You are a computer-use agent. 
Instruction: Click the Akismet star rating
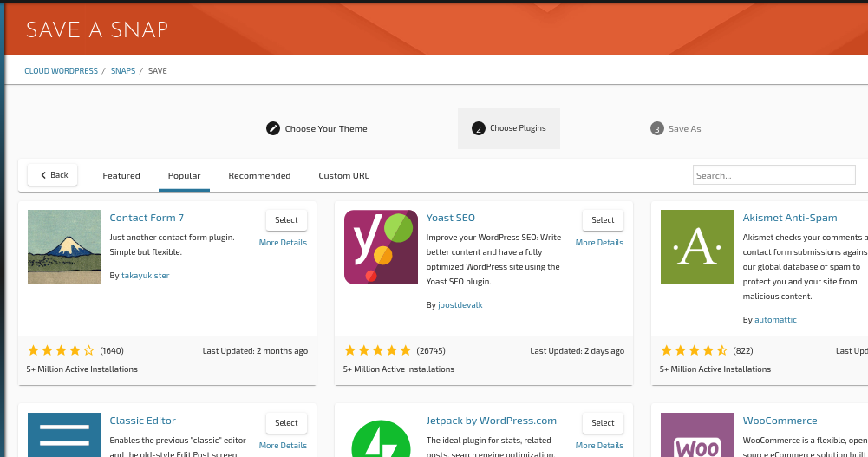coord(695,350)
